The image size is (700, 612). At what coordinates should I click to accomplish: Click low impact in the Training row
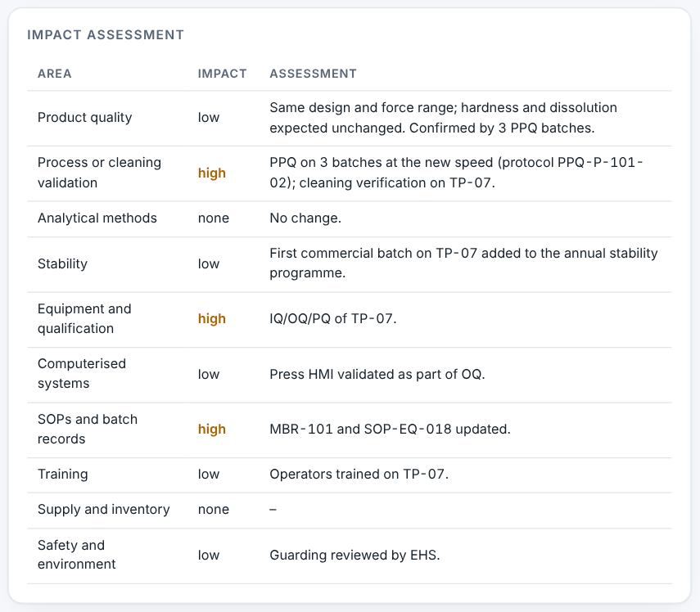pyautogui.click(x=209, y=475)
